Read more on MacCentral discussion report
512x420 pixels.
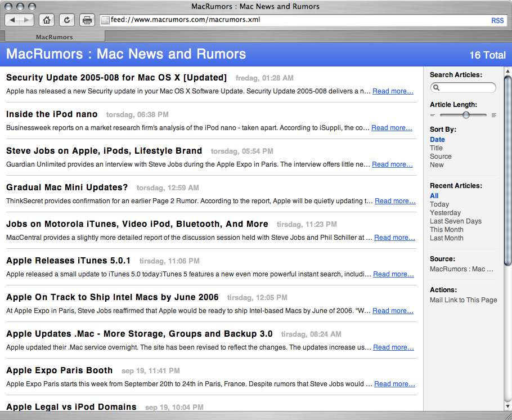click(394, 238)
